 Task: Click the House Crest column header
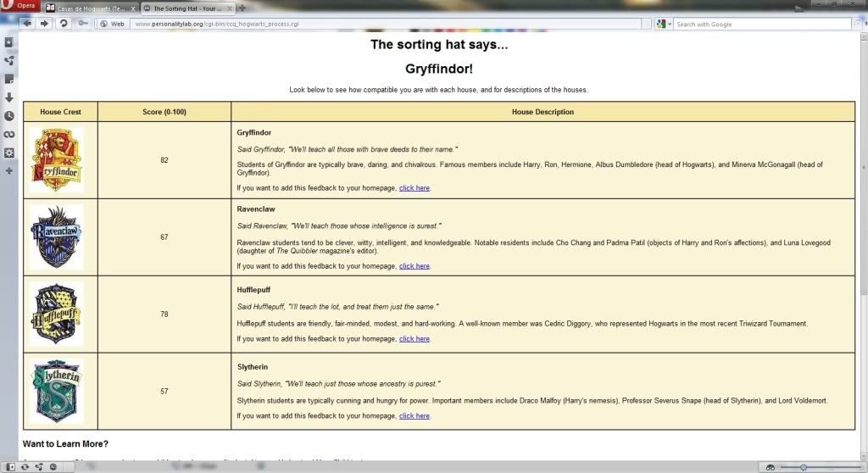[60, 112]
